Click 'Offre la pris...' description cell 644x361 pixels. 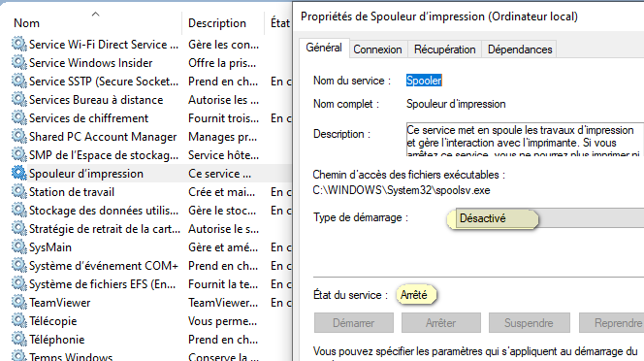pos(222,62)
